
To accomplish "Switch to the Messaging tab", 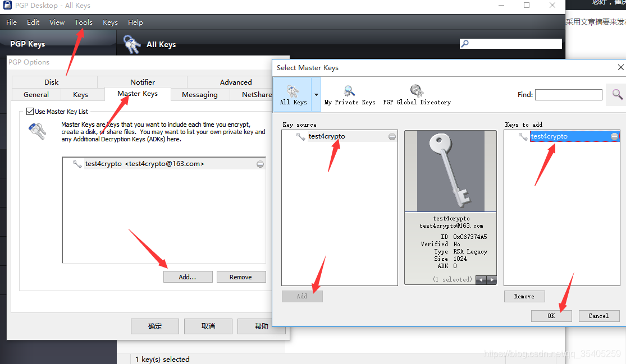I will pyautogui.click(x=200, y=94).
